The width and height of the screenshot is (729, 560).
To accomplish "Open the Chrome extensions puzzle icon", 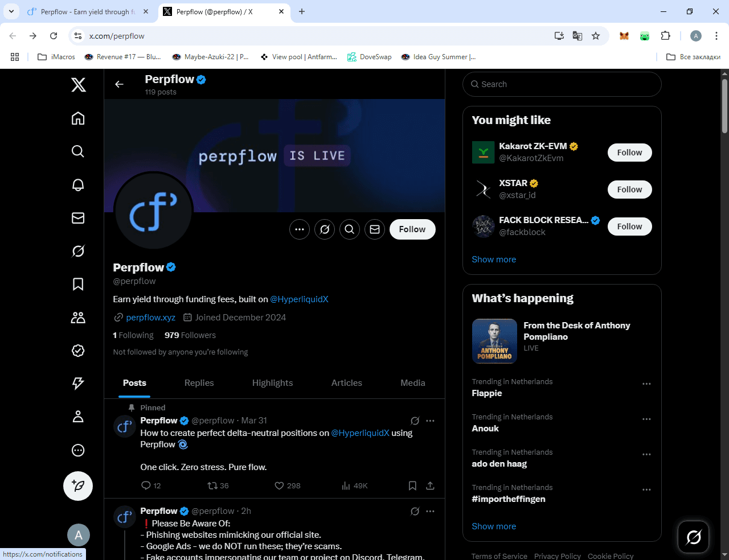I will point(665,36).
